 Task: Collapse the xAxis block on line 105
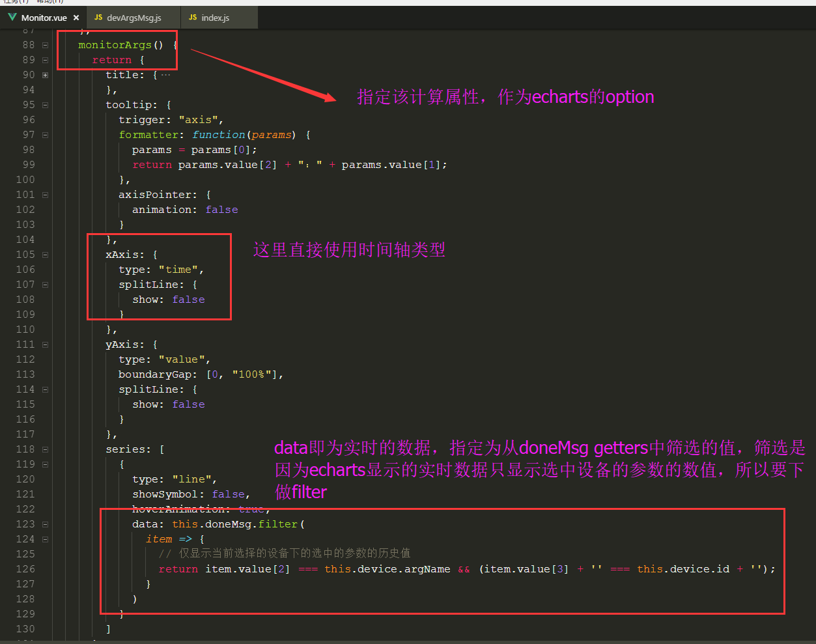click(x=45, y=255)
